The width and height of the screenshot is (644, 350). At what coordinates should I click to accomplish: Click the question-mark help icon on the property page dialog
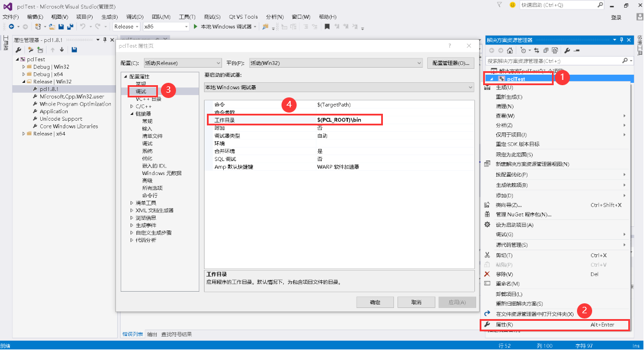[x=450, y=45]
